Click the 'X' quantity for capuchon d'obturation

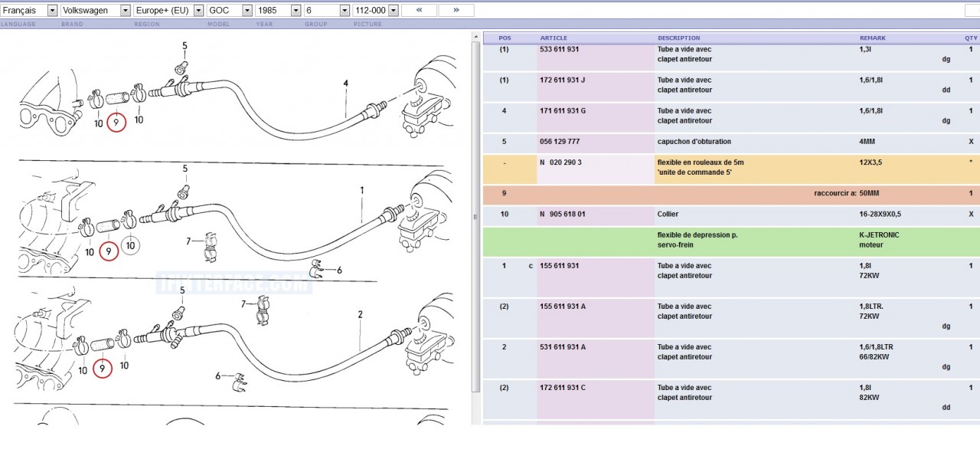click(x=971, y=141)
